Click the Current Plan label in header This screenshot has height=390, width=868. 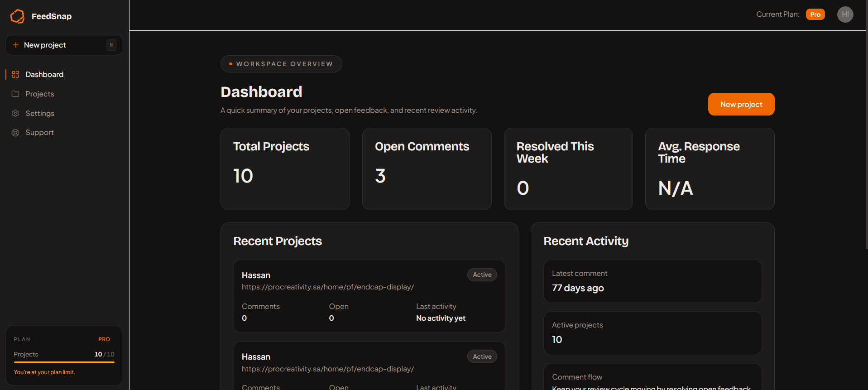(778, 14)
